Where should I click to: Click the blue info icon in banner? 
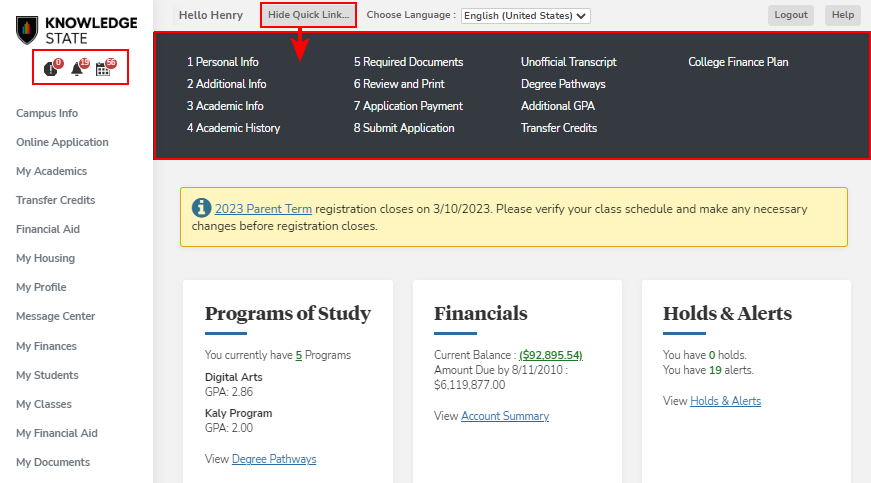click(x=201, y=208)
